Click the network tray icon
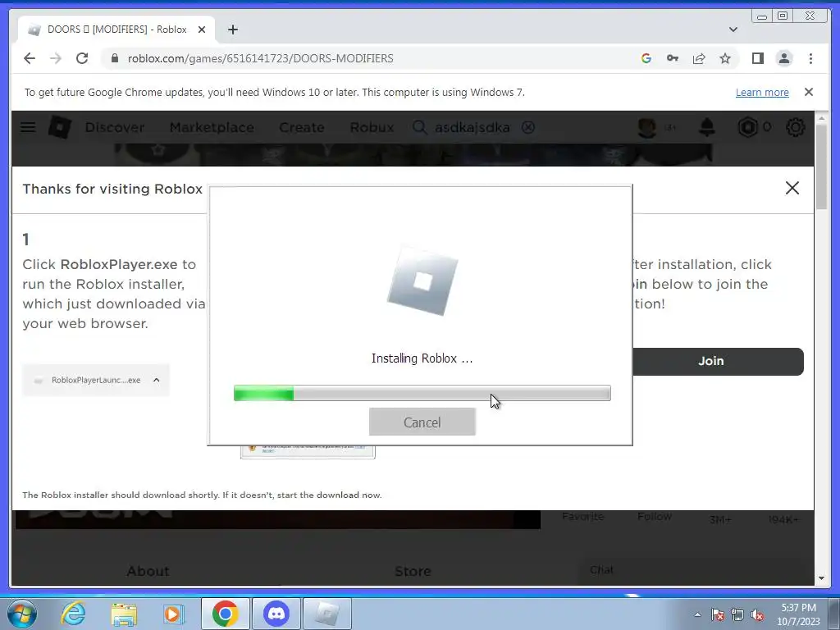The image size is (840, 630). pos(737,614)
